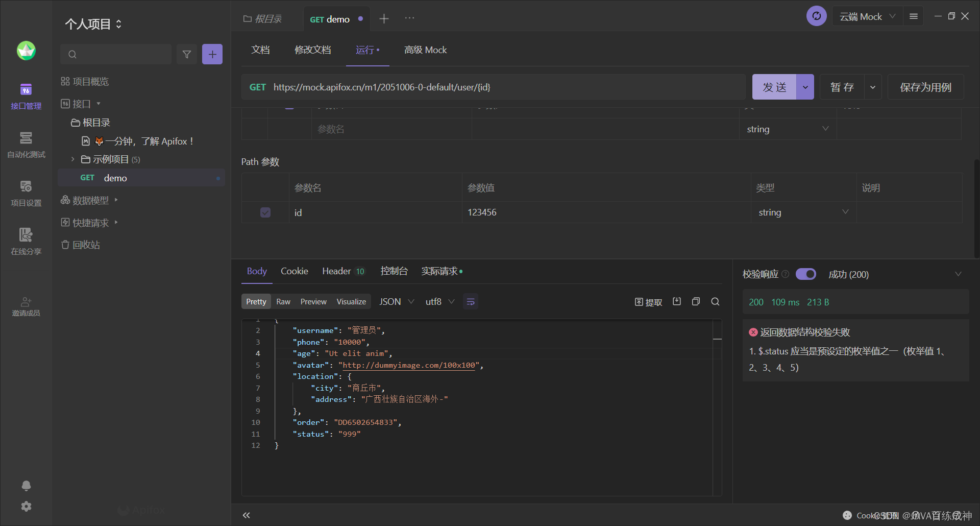Open the notifications bell icon
This screenshot has width=980, height=526.
[26, 485]
